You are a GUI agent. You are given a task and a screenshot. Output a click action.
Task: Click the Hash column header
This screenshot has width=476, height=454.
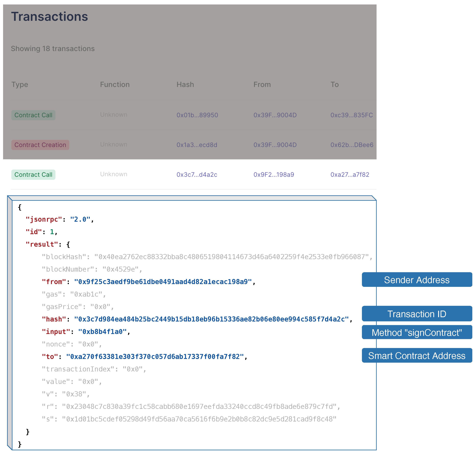185,84
